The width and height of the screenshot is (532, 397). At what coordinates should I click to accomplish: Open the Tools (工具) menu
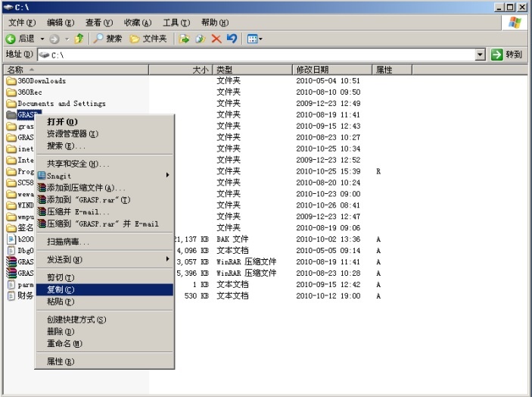(x=176, y=23)
